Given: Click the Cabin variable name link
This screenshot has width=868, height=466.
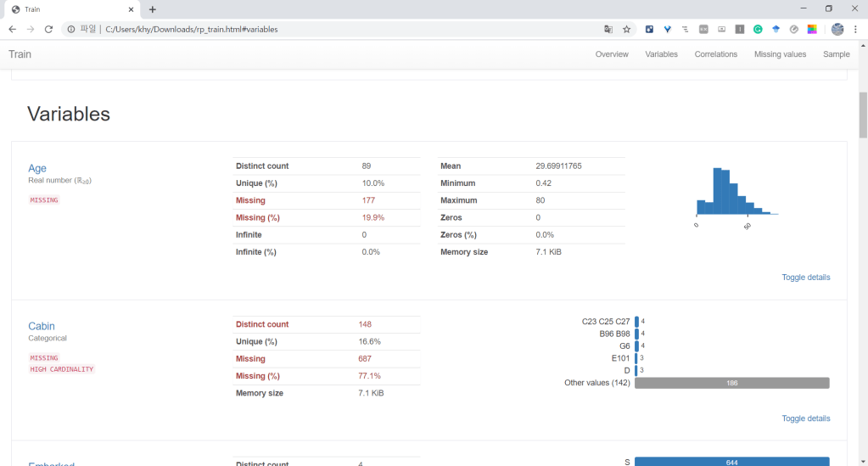Looking at the screenshot, I should click(41, 326).
